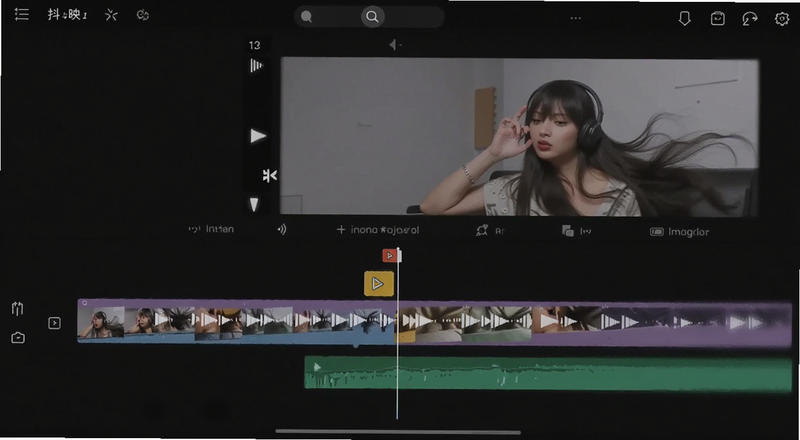Open the clipboard icon next to download
Viewport: 800px width, 440px height.
(717, 18)
